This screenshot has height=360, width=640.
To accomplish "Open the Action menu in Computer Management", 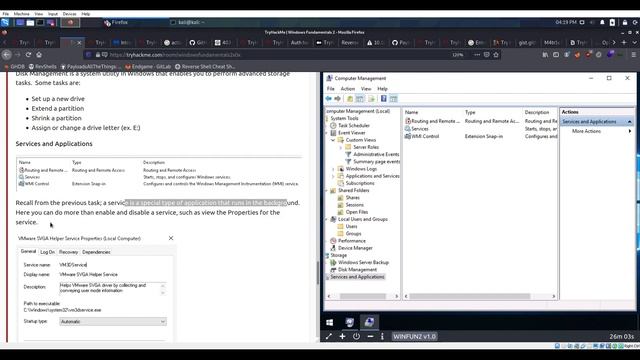I will pos(348,89).
